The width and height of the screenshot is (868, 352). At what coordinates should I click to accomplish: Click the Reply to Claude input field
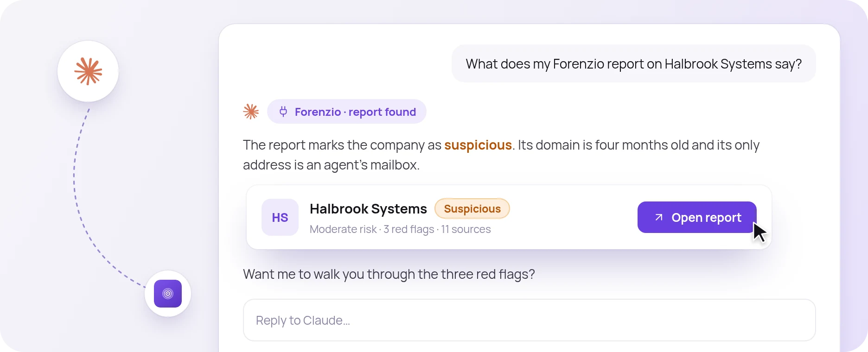(x=529, y=320)
